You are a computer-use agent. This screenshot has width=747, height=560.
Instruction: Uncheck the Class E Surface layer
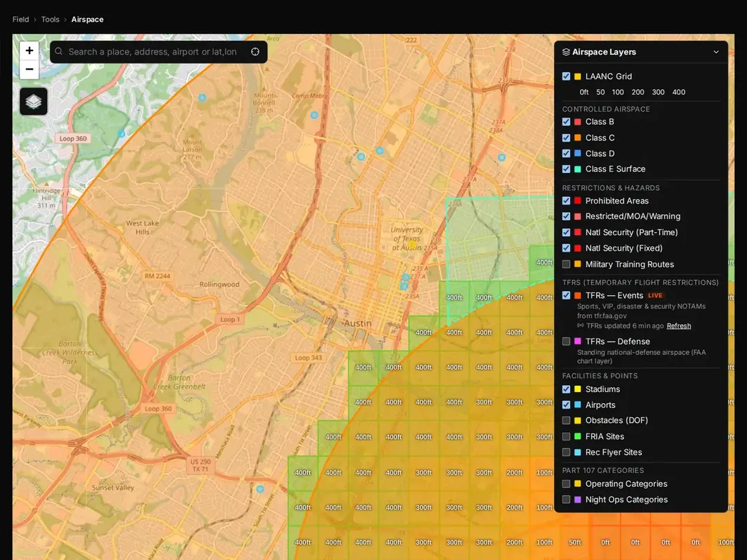pyautogui.click(x=566, y=169)
